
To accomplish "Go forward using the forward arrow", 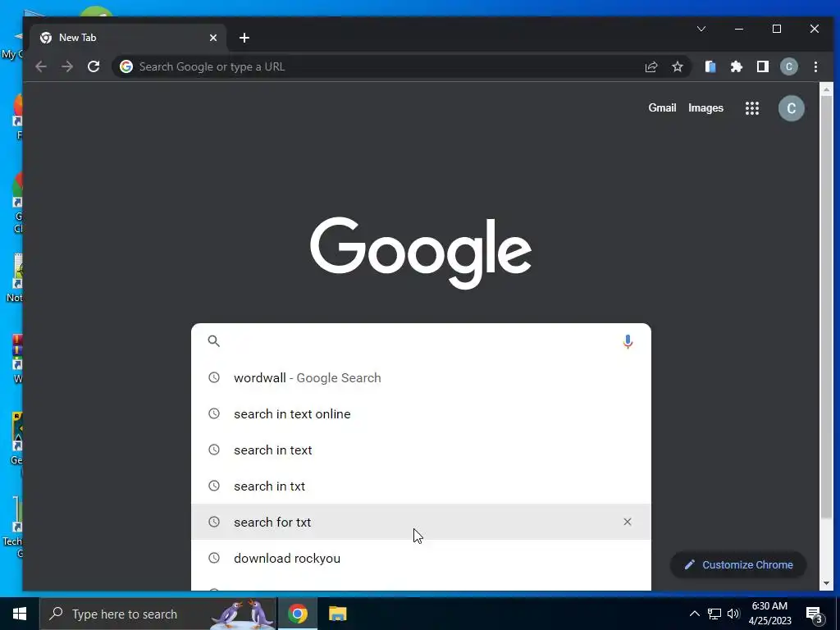I will (x=67, y=66).
